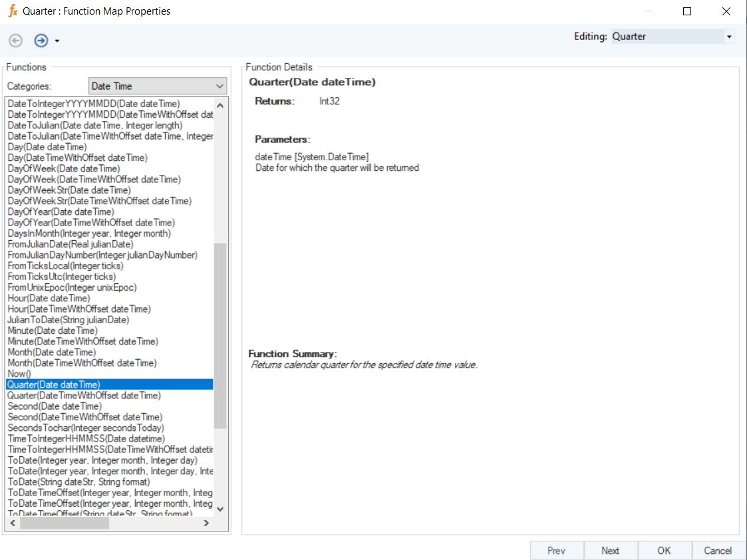Expand the Editing Quarter combo box
Image resolution: width=747 pixels, height=560 pixels.
coord(729,37)
